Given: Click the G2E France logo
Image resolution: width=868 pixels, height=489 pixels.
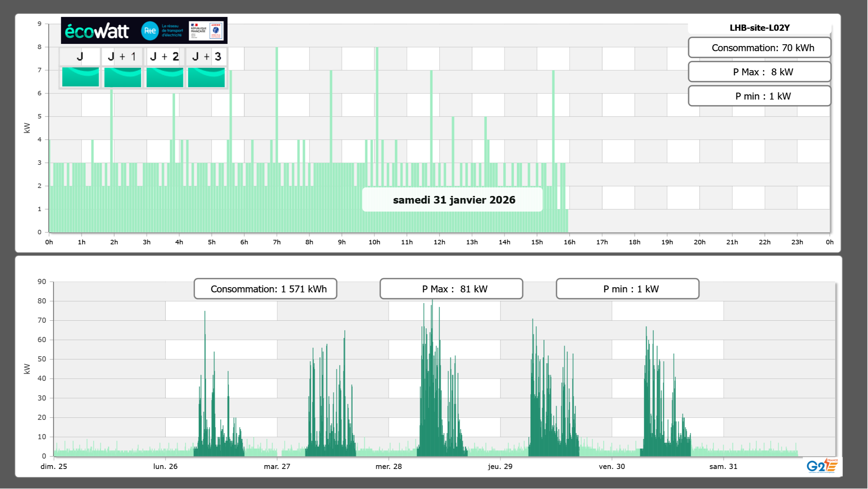Looking at the screenshot, I should (x=822, y=466).
